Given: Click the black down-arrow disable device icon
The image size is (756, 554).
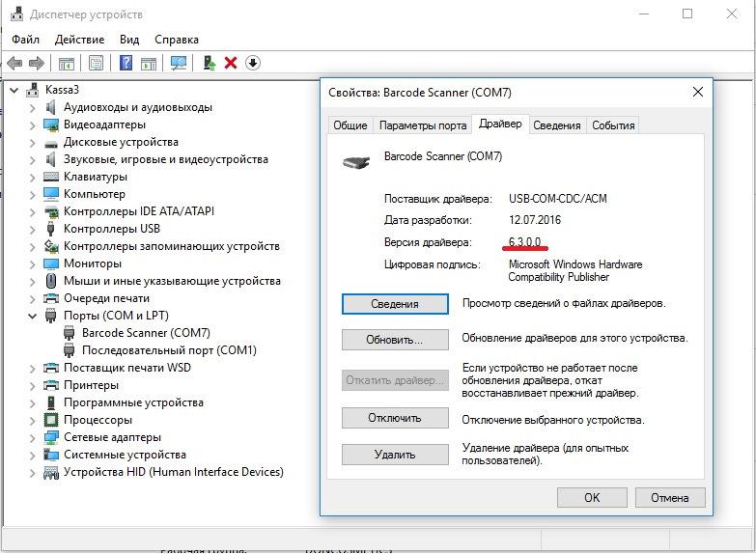Looking at the screenshot, I should click(x=253, y=63).
